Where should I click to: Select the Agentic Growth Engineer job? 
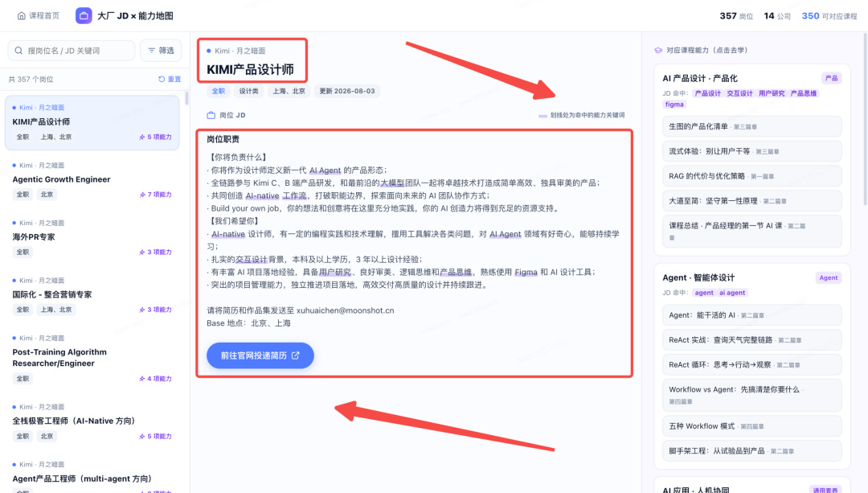(x=92, y=180)
